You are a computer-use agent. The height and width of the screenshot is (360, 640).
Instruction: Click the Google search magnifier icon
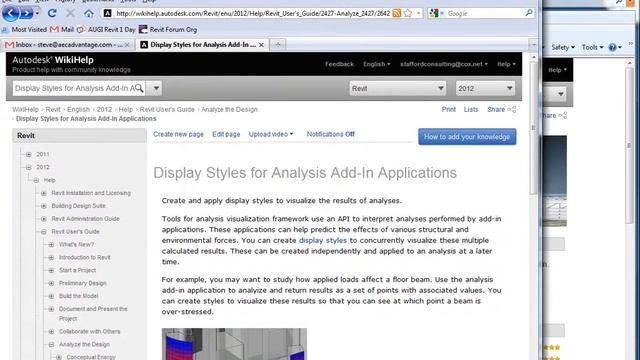click(x=529, y=13)
